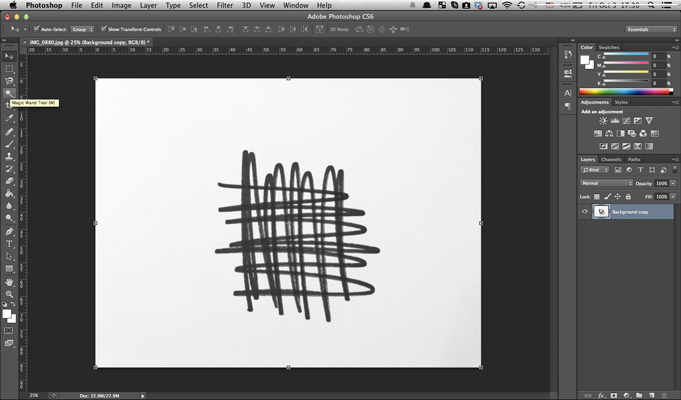Select the Healing Brush tool

[x=9, y=132]
